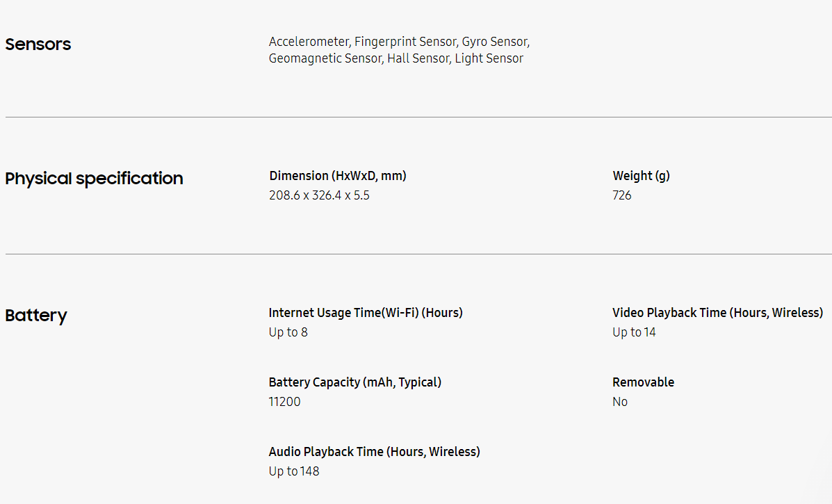Click the Battery section heading

(x=36, y=316)
